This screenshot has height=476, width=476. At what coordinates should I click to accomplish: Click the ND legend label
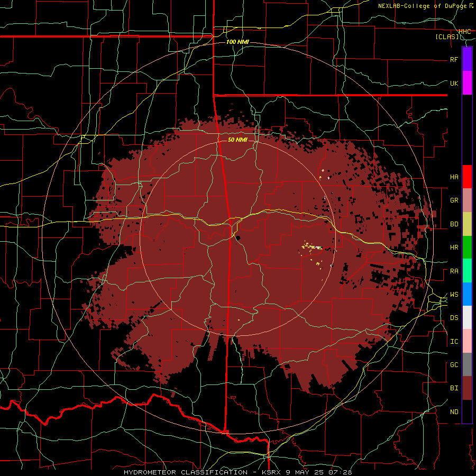(454, 412)
